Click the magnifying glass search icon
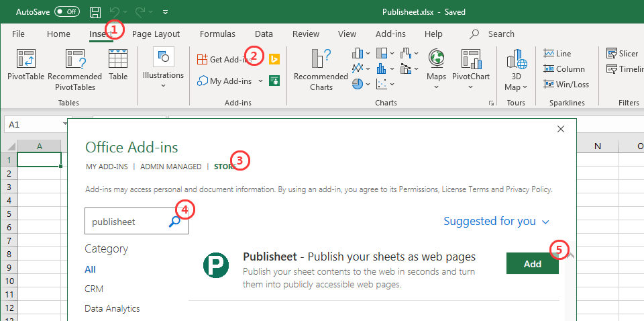644x321 pixels. [x=174, y=222]
